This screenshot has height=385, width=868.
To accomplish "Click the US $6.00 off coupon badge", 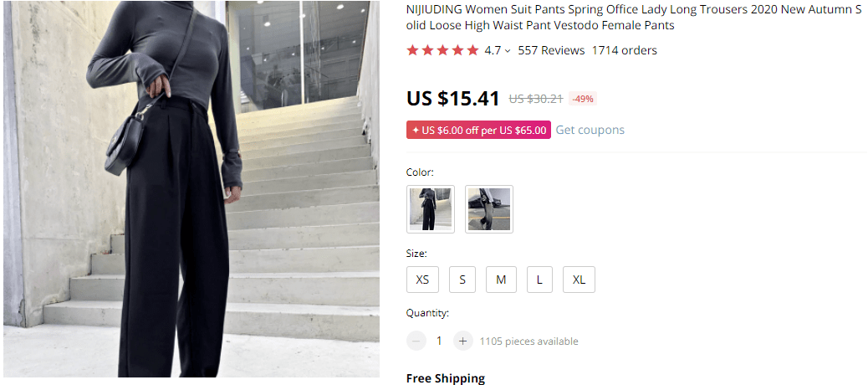I will 478,130.
